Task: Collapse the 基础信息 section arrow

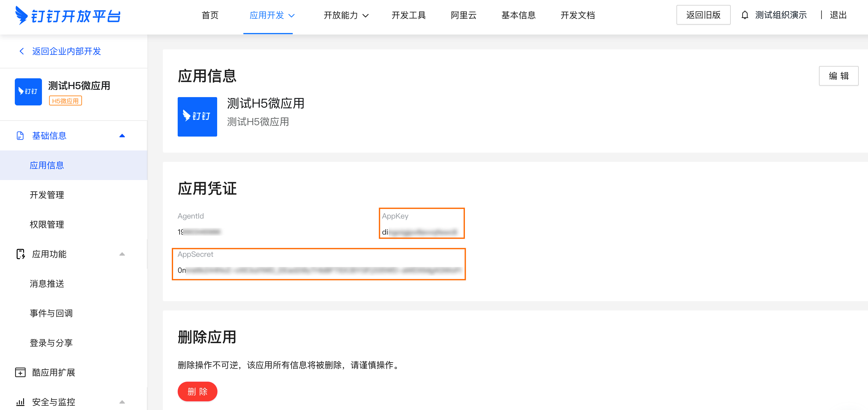Action: coord(122,136)
